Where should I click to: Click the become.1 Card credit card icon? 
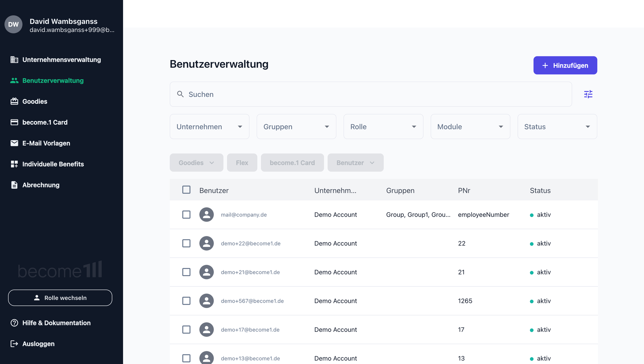[x=14, y=122]
